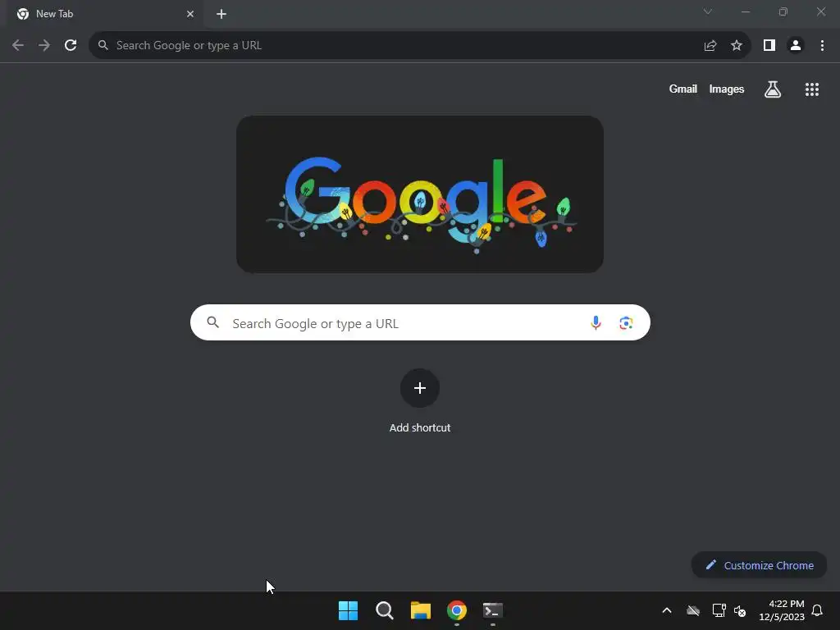Click the magnifier in address bar
This screenshot has height=630, width=840.
(x=103, y=45)
